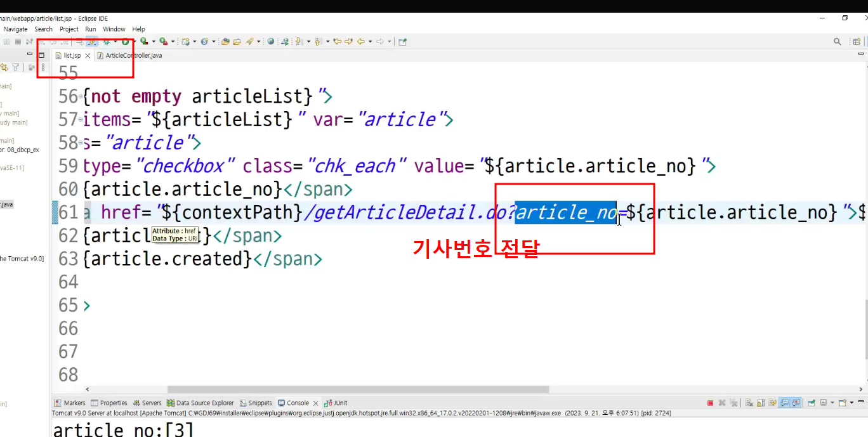
Task: Open the Coverage dropdown arrow
Action: (x=154, y=42)
